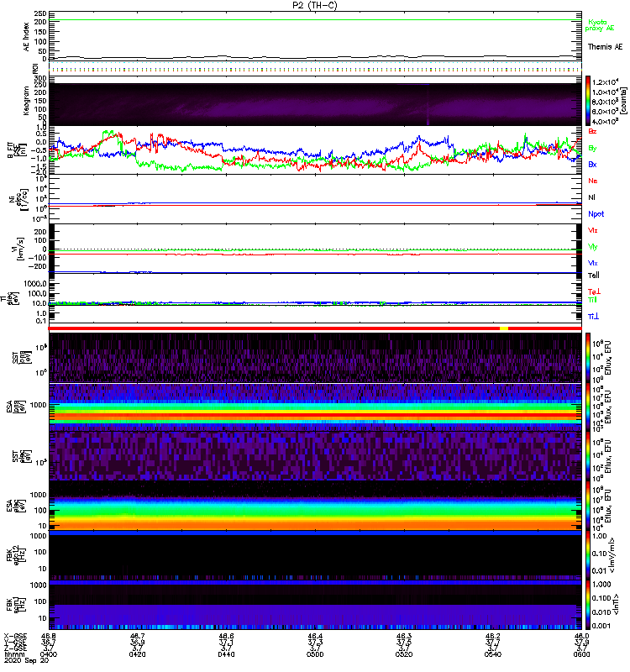Click the yellow segment in the red bar

pyautogui.click(x=503, y=328)
